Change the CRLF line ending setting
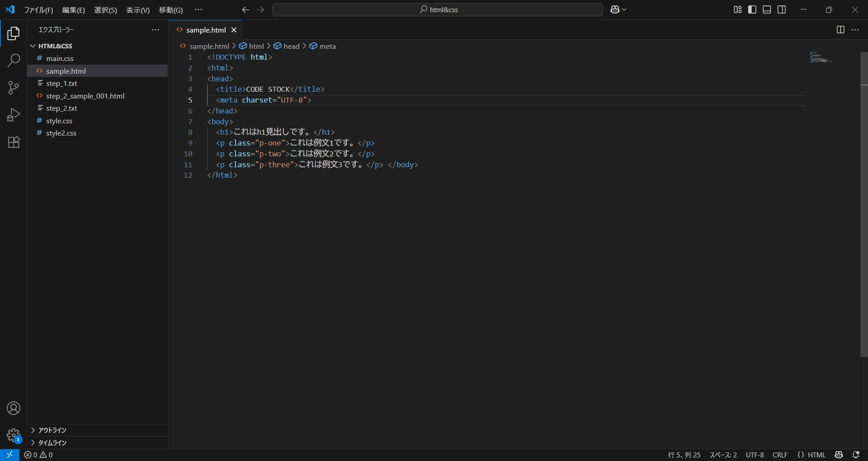This screenshot has height=461, width=868. tap(780, 455)
